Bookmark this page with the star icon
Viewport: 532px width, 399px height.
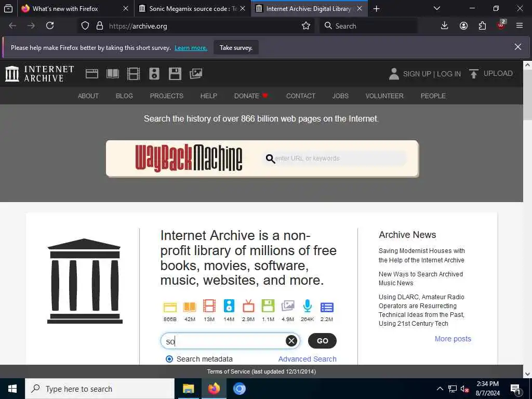(305, 26)
